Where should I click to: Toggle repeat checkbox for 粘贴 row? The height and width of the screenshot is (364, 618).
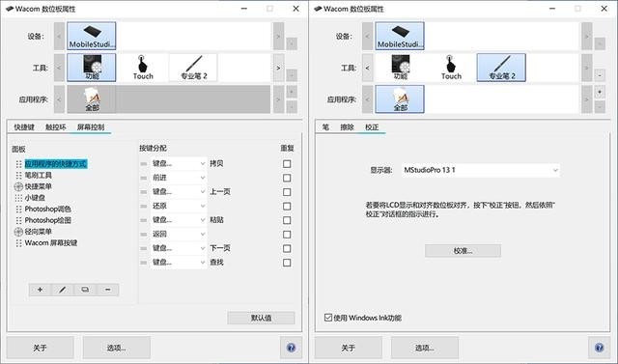coord(287,220)
